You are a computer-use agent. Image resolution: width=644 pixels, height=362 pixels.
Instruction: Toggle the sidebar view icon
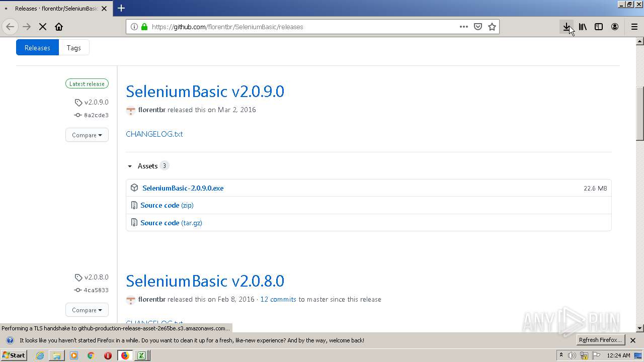599,27
